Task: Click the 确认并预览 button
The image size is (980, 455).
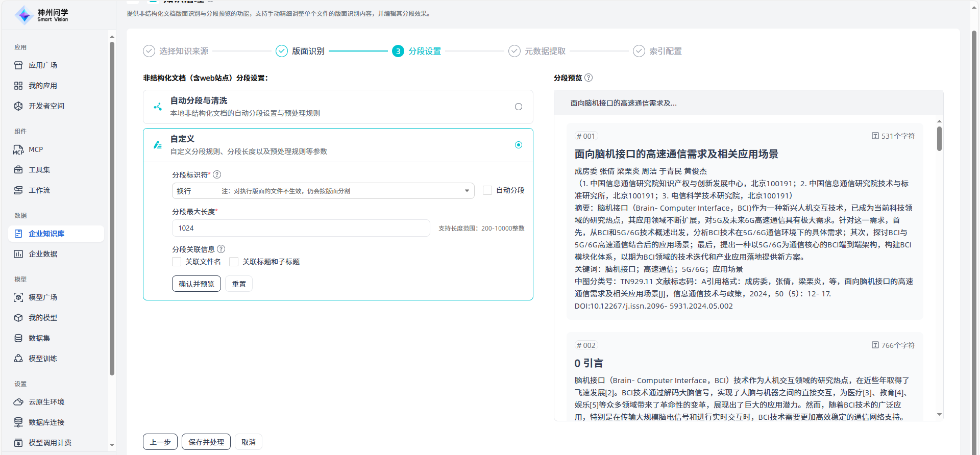Action: [196, 284]
